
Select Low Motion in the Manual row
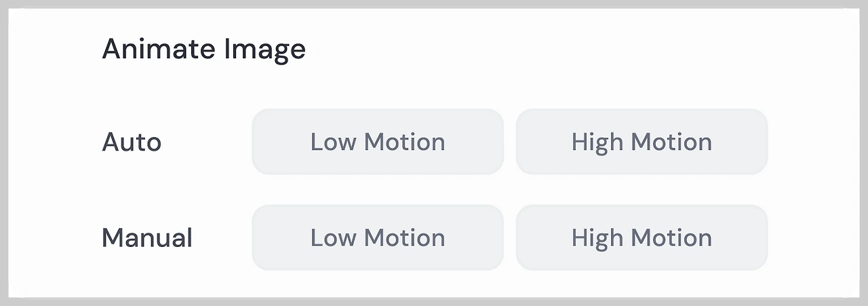click(378, 237)
